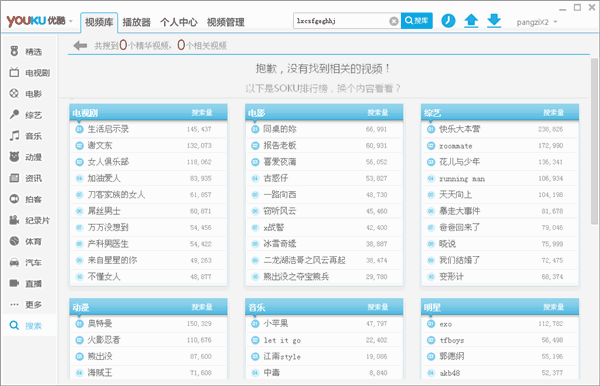Select the 体育 sports ball icon
This screenshot has height=386, width=600.
pyautogui.click(x=14, y=241)
